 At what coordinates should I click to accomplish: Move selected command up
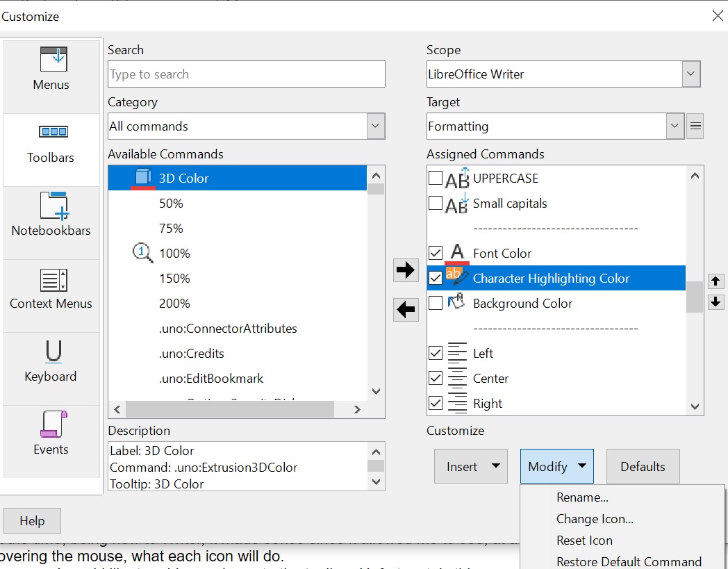point(715,281)
